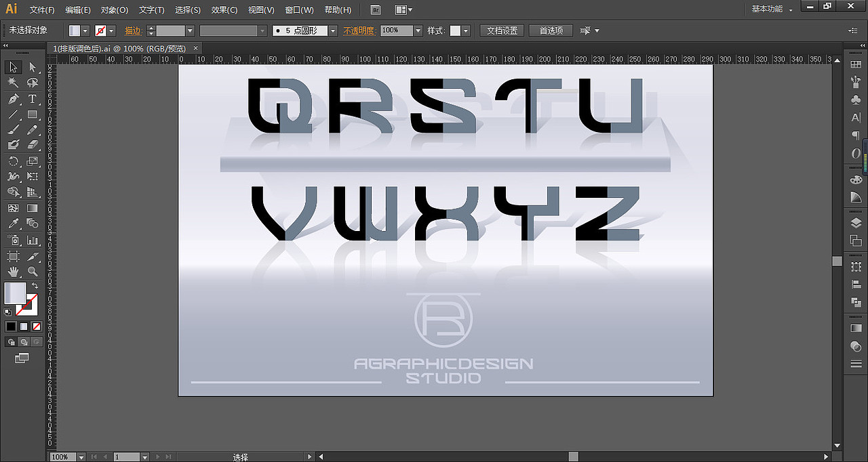Reset to default fill and stroke
This screenshot has width=868, height=462.
[7, 312]
